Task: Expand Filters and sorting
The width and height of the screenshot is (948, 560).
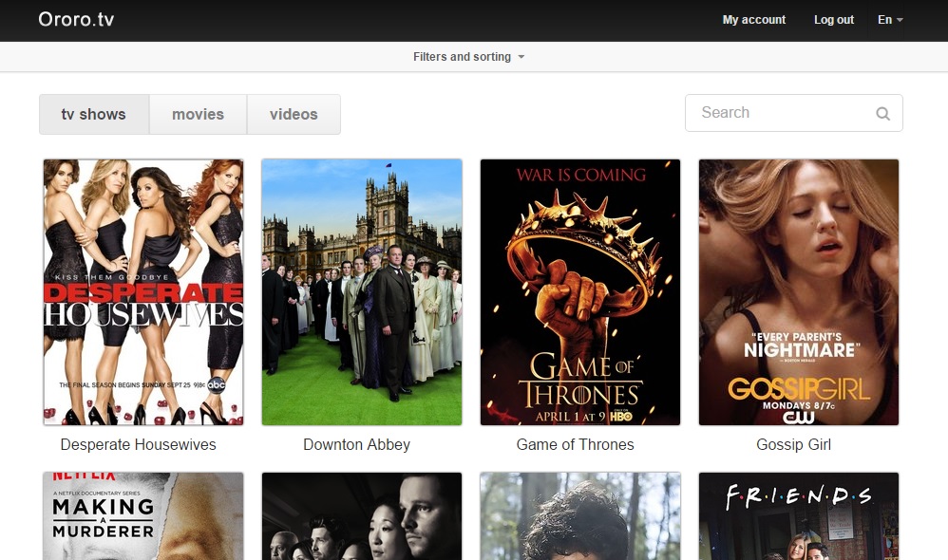Action: coord(468,57)
